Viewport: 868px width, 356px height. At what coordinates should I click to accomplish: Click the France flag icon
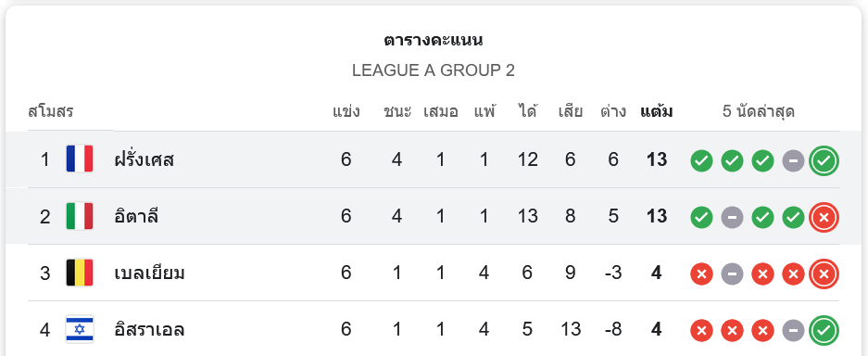(x=79, y=159)
